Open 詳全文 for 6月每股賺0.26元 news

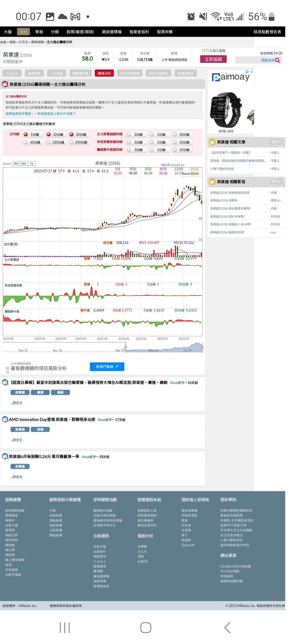tap(17, 477)
